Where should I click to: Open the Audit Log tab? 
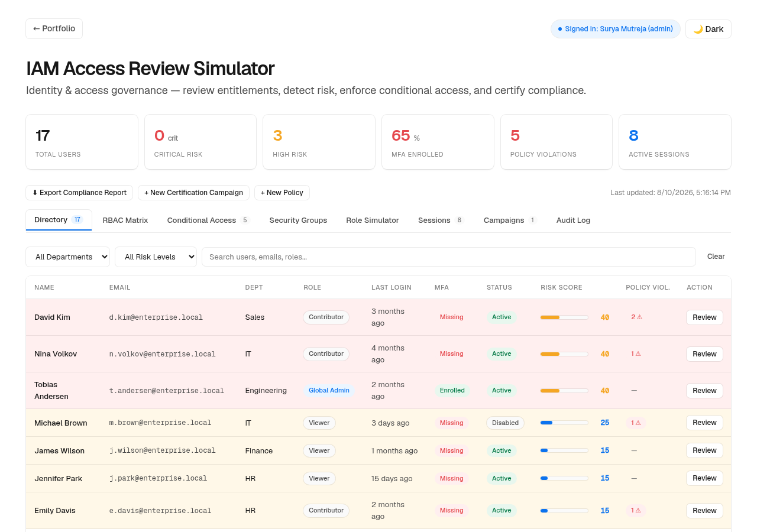[573, 220]
